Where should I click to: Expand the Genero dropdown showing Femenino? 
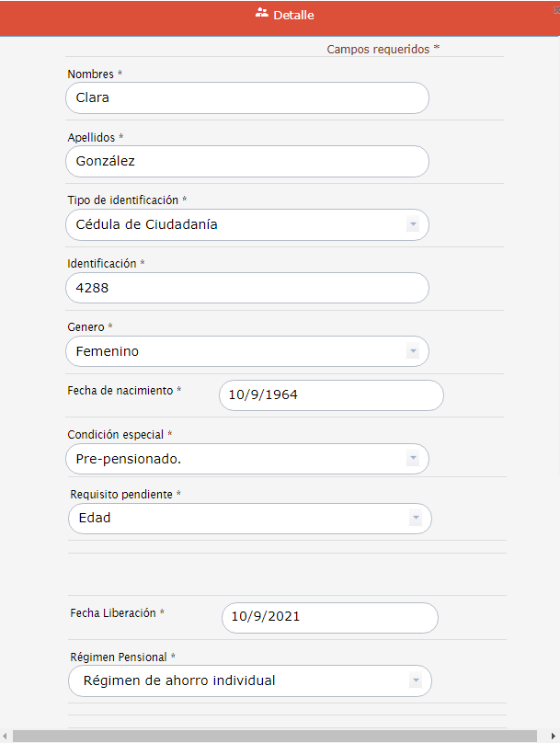(413, 351)
